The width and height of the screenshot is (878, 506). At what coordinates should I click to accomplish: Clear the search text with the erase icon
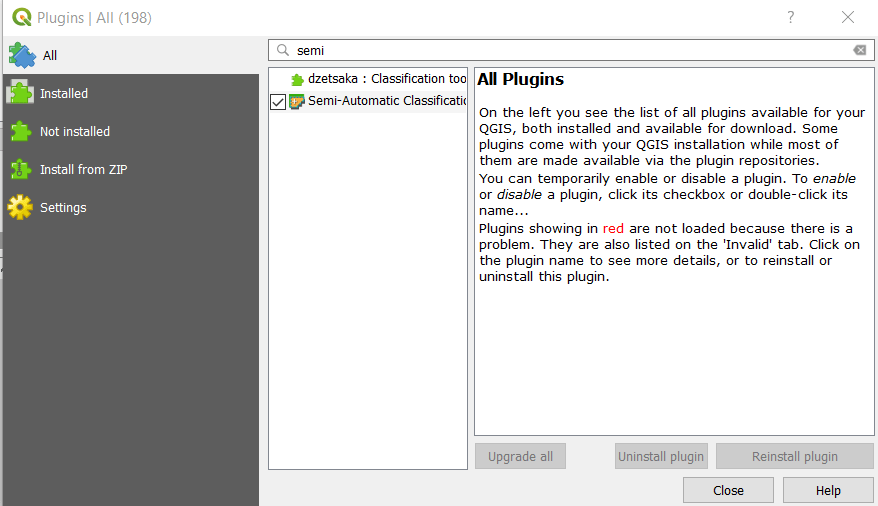[860, 50]
